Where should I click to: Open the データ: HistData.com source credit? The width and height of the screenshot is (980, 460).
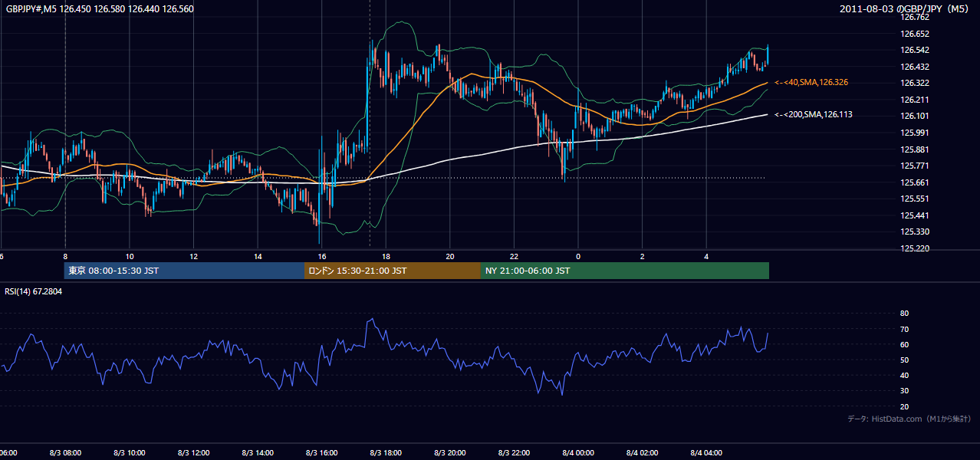pyautogui.click(x=909, y=419)
